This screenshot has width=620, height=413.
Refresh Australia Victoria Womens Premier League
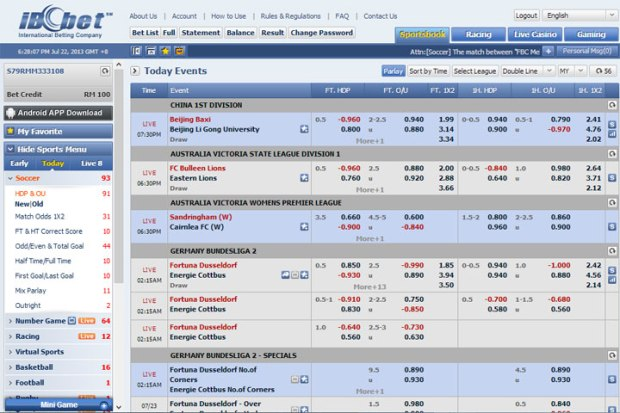(x=612, y=203)
